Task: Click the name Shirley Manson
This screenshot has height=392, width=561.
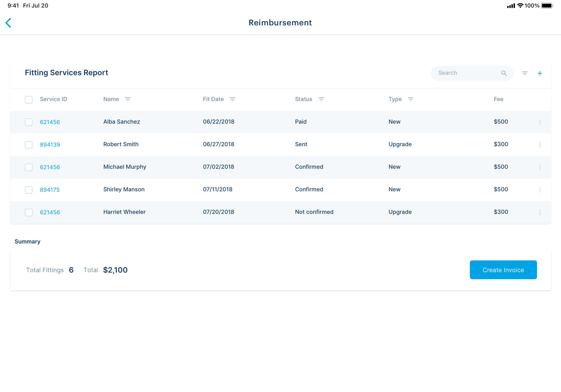Action: [124, 189]
